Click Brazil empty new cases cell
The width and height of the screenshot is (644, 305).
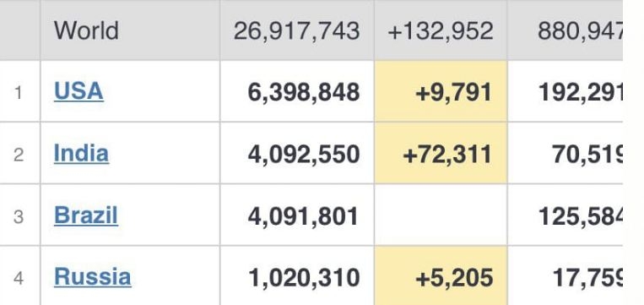click(x=441, y=215)
